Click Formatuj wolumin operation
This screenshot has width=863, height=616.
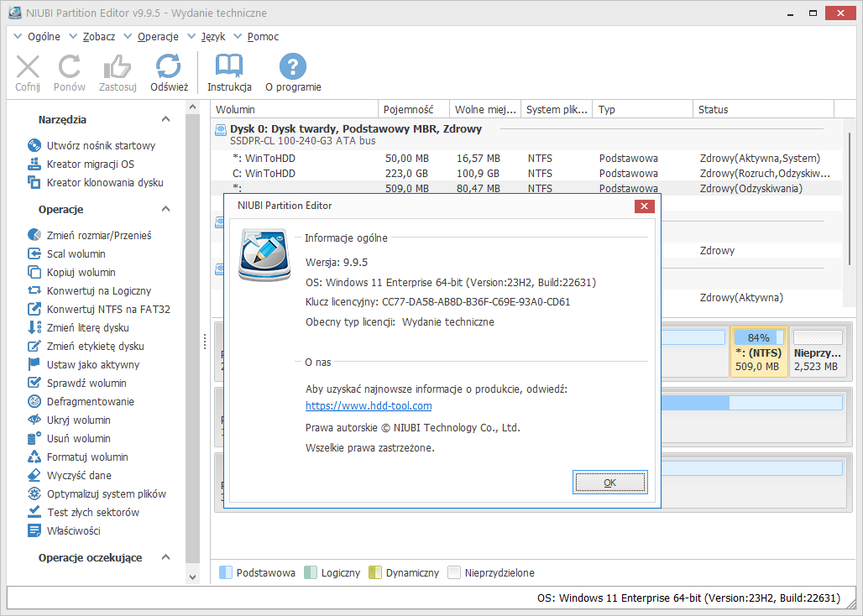pos(78,457)
